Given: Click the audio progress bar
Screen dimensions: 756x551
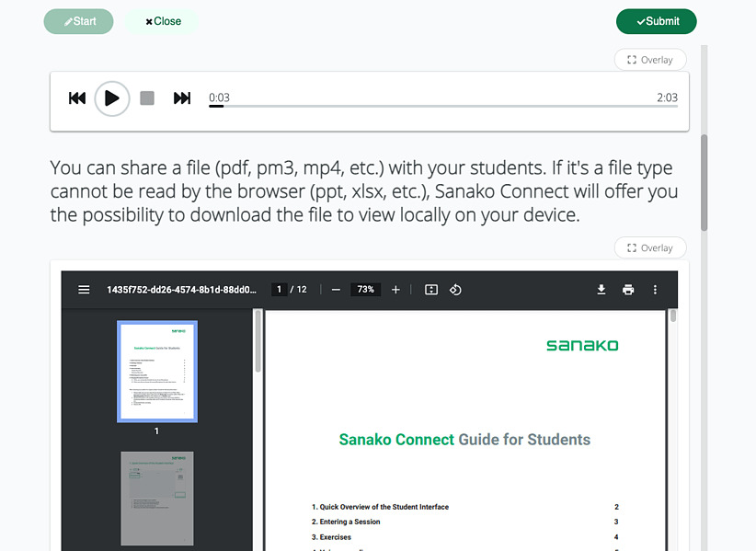Looking at the screenshot, I should click(443, 106).
